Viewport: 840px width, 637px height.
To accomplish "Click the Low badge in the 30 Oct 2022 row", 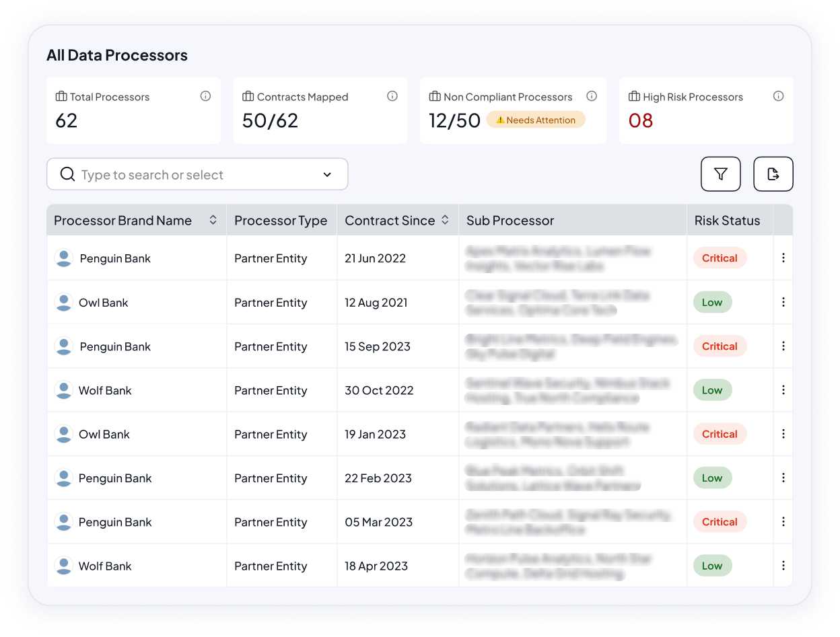I will [x=712, y=390].
